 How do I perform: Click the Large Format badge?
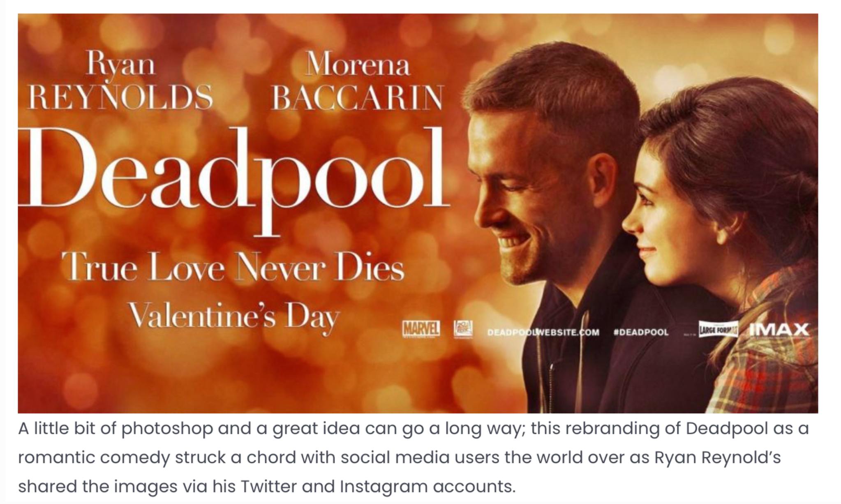[x=718, y=331]
